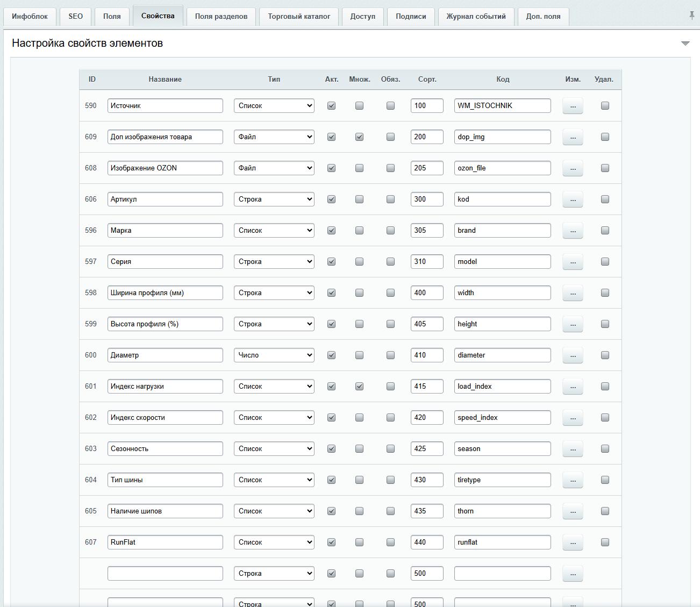The height and width of the screenshot is (607, 700).
Task: Open edit button for Источник property
Action: pyautogui.click(x=573, y=106)
